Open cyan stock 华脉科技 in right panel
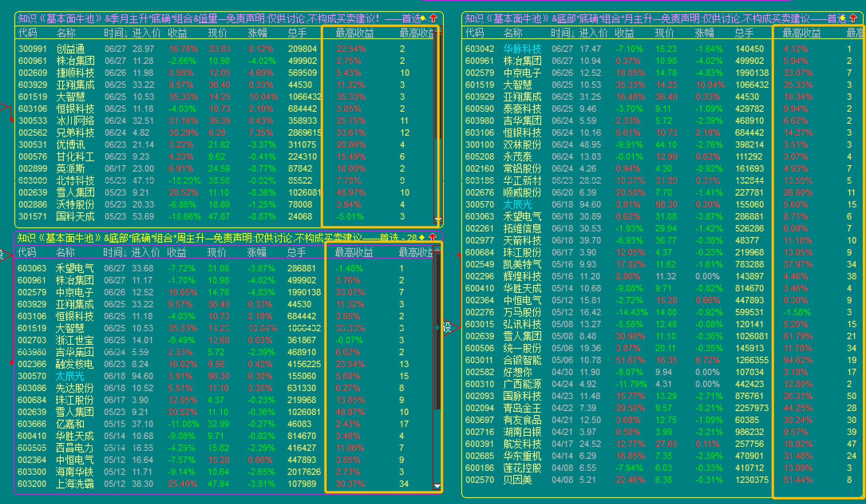 tap(522, 49)
